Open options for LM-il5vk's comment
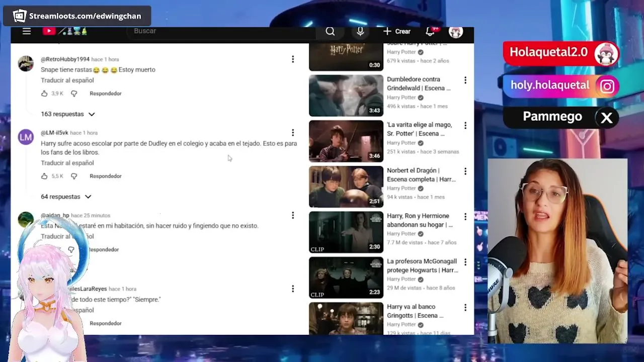 pyautogui.click(x=293, y=133)
